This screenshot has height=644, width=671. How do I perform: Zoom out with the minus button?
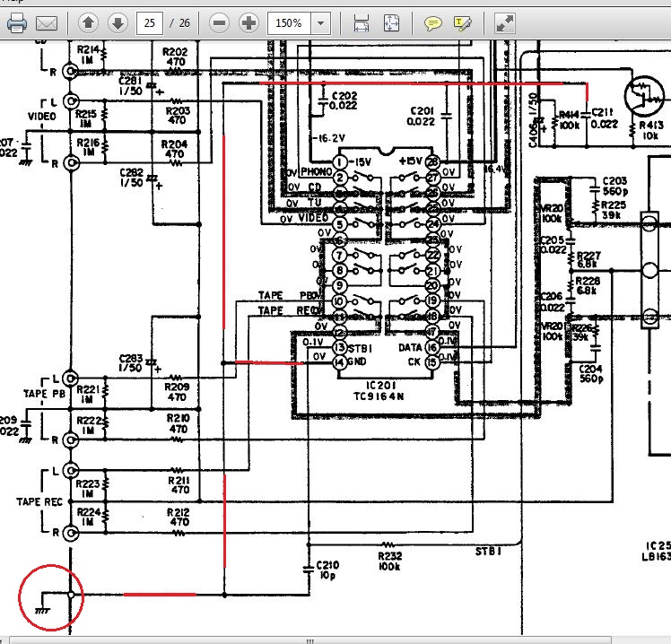pos(219,23)
